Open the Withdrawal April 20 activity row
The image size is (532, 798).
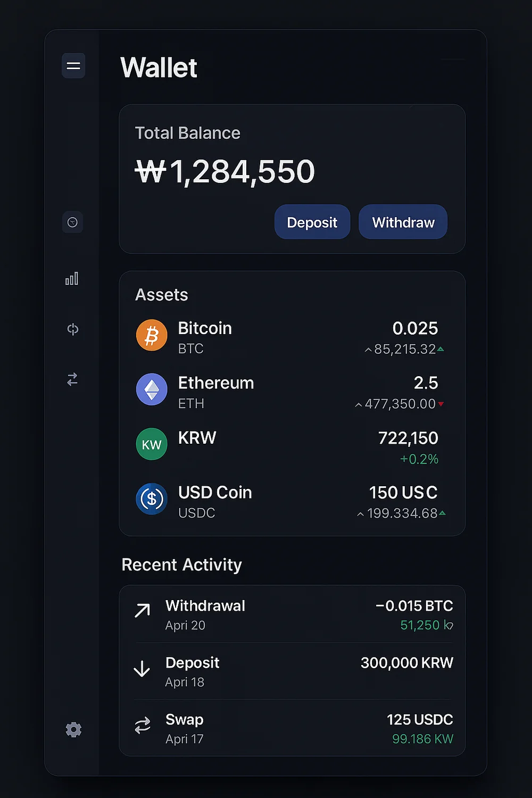click(x=292, y=614)
